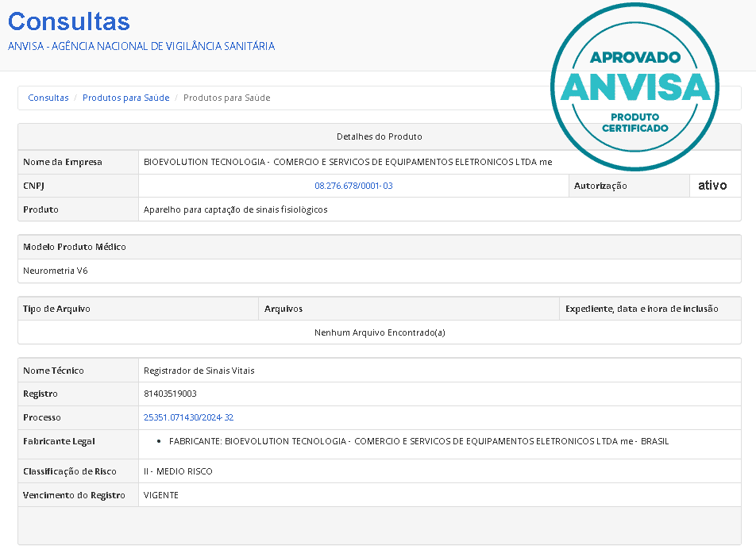Go to Produtos para Saúde breadcrumb link

(x=125, y=98)
